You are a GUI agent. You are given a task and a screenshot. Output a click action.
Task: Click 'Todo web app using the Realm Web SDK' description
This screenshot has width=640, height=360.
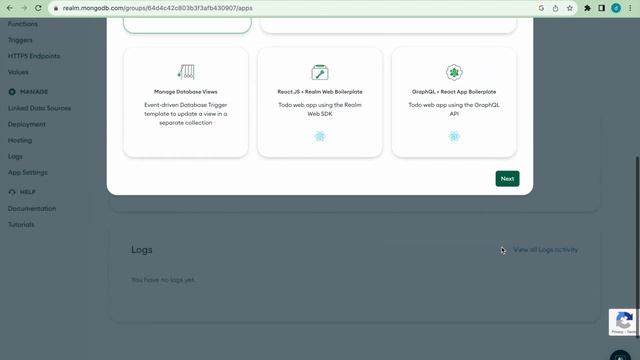point(320,109)
